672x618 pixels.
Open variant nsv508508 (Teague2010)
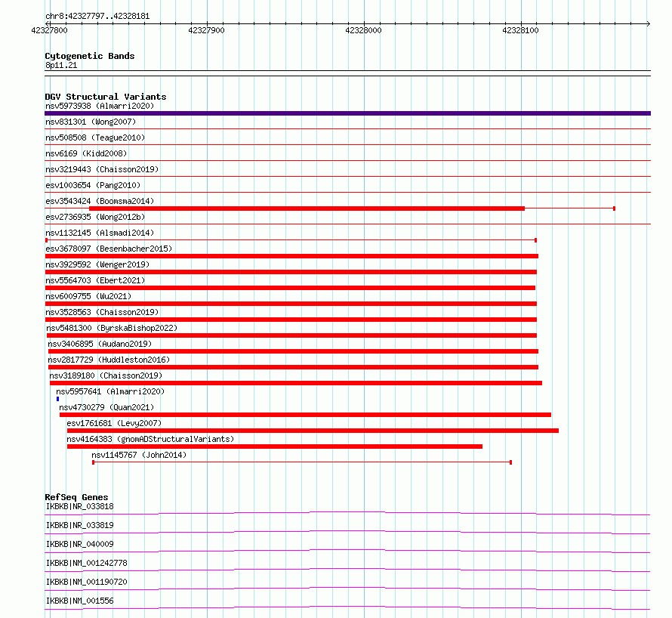[x=95, y=138]
